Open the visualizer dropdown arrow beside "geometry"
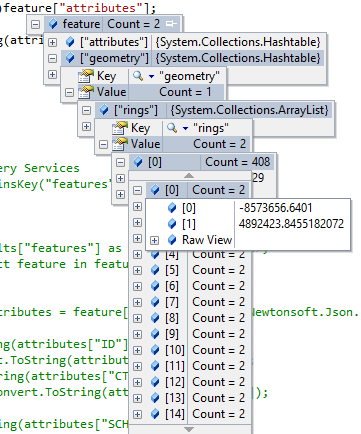 tap(151, 77)
